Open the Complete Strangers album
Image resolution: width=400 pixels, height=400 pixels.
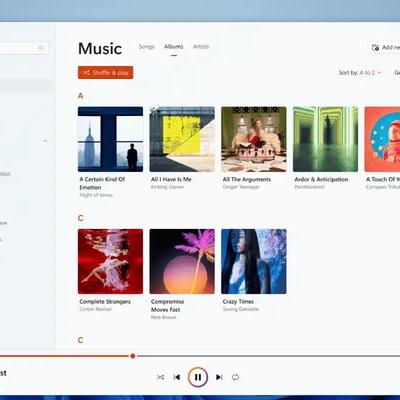pyautogui.click(x=110, y=261)
